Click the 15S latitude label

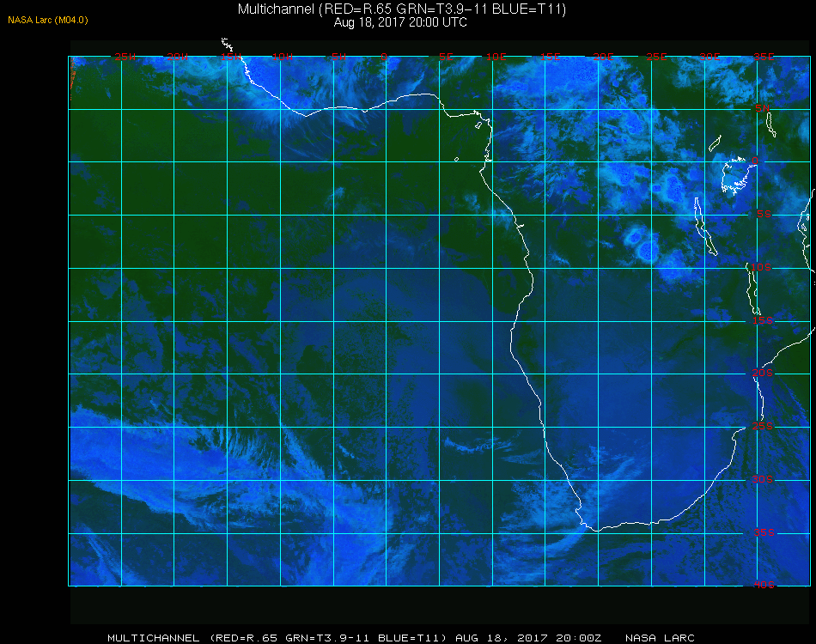pyautogui.click(x=763, y=320)
